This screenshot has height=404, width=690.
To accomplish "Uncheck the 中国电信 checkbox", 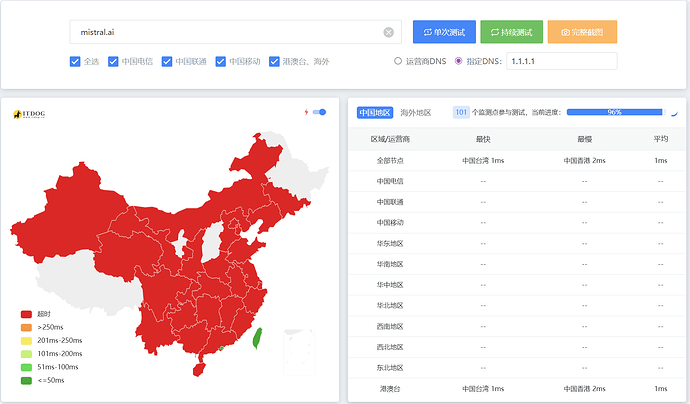I will point(113,61).
